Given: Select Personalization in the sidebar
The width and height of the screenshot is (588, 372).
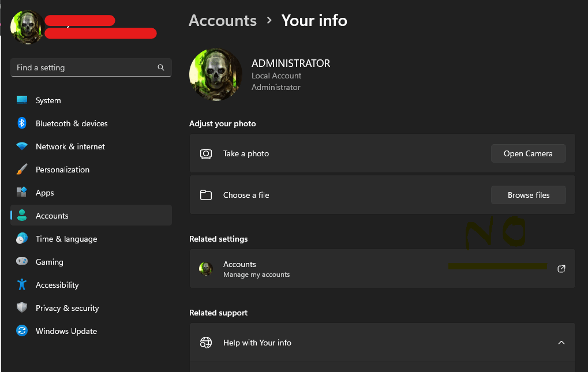Looking at the screenshot, I should coord(91,170).
